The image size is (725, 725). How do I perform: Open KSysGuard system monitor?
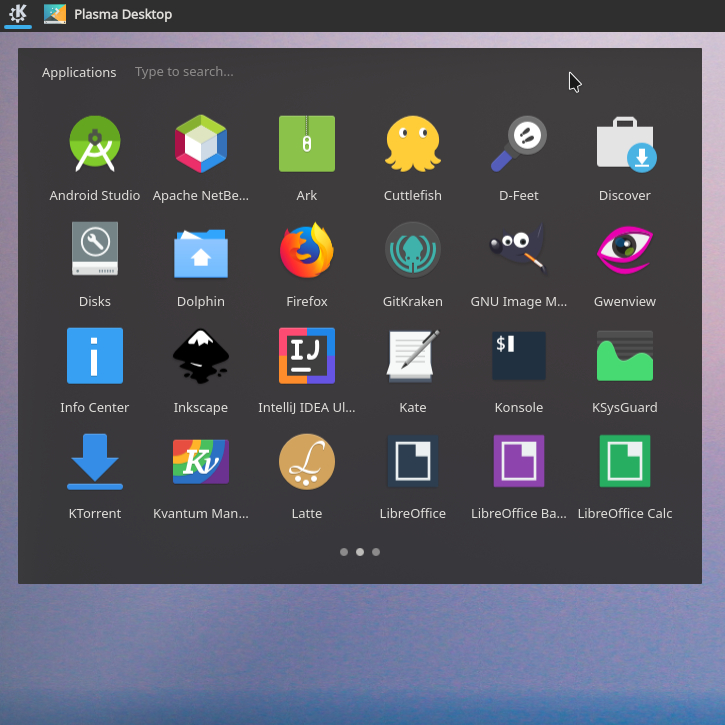pyautogui.click(x=625, y=356)
